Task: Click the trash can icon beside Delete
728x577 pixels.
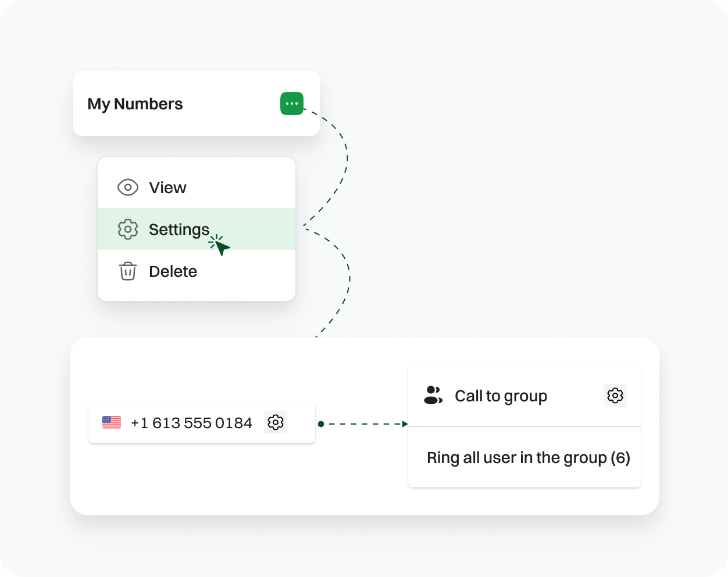Action: click(x=128, y=271)
